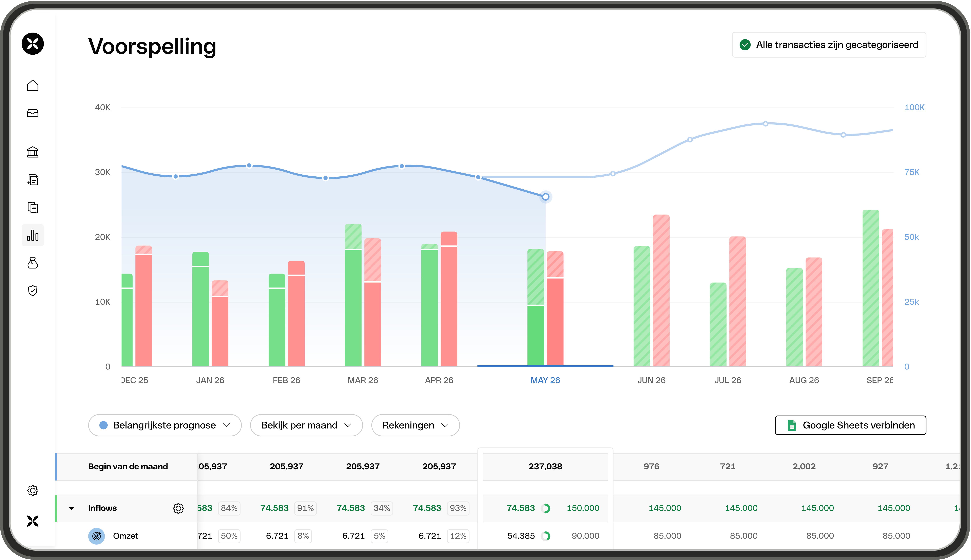
Task: Click the Omzet target icon
Action: click(96, 536)
